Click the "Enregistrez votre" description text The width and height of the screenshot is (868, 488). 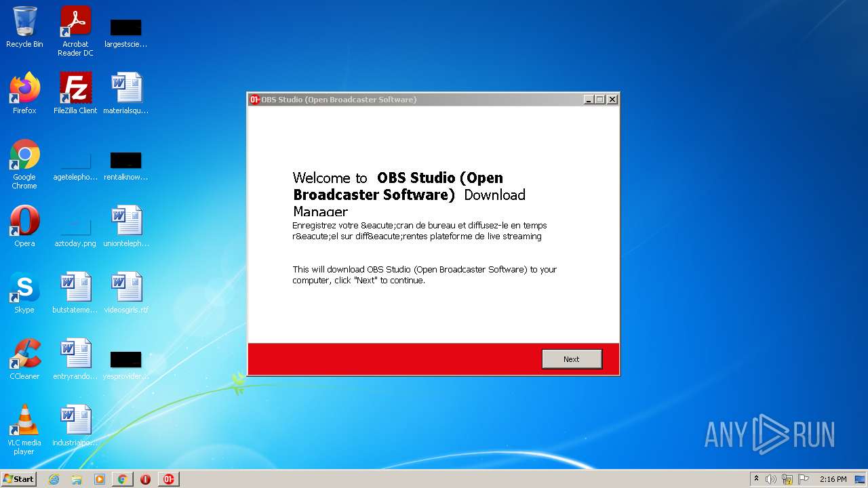(x=420, y=230)
